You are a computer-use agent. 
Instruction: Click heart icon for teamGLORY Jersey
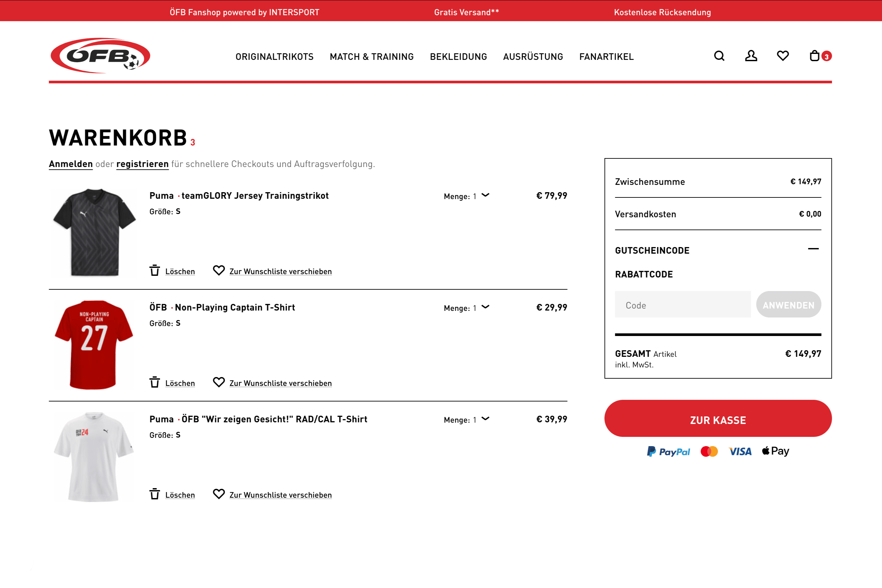tap(219, 271)
